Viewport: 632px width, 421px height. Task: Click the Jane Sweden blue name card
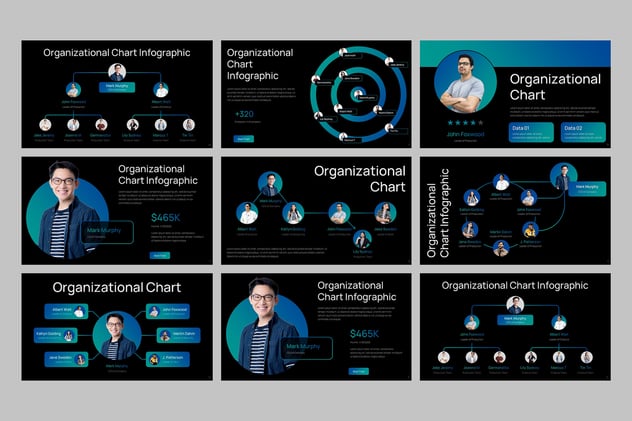[x=67, y=358]
